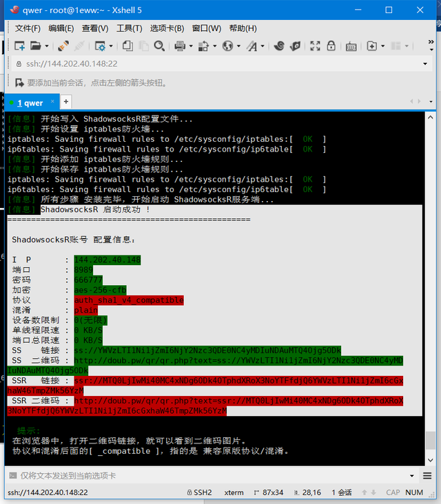Click the Find magnifier icon

pos(159,46)
